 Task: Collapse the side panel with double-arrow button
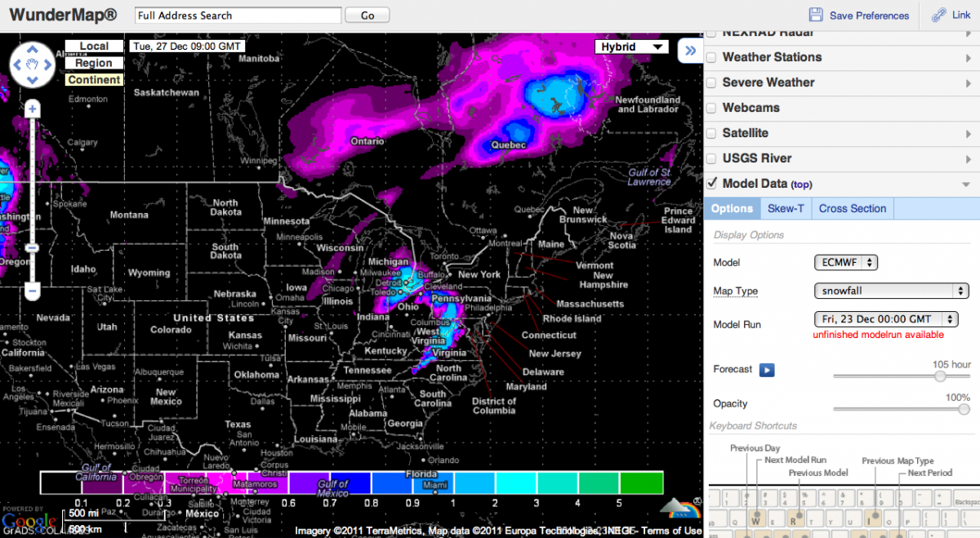(x=690, y=51)
